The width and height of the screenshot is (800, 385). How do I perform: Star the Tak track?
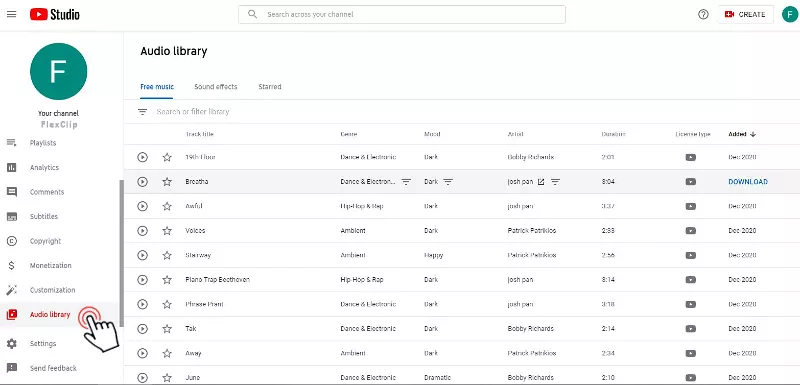167,328
